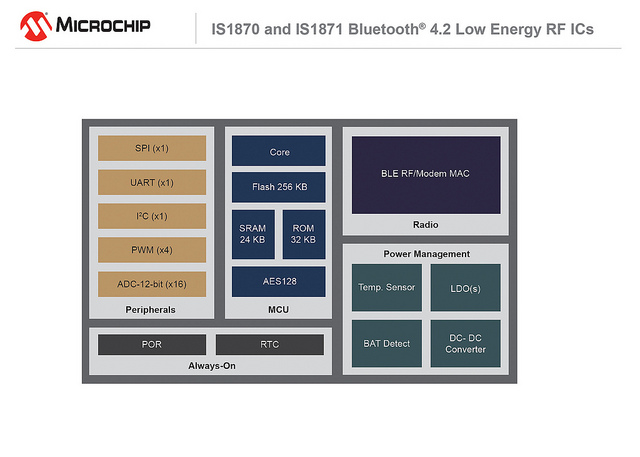
Task: Select the SRAM 24 KB block
Action: 252,234
